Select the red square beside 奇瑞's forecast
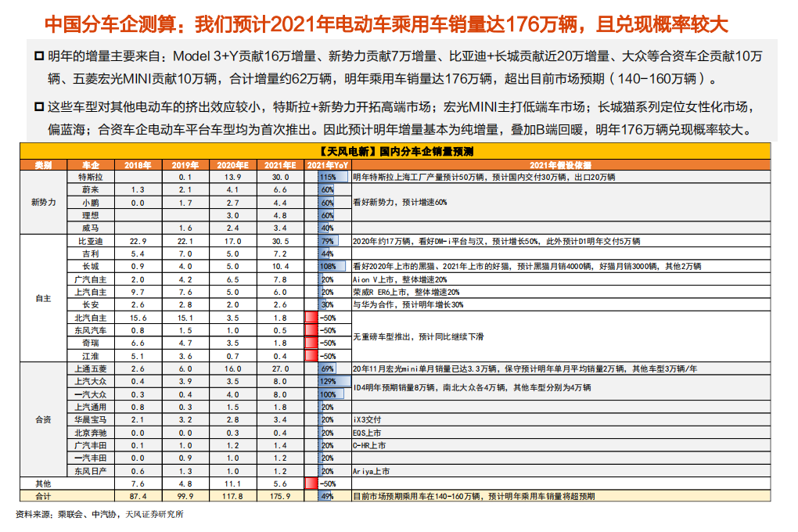Viewport: 798px width, 532px height. point(311,342)
